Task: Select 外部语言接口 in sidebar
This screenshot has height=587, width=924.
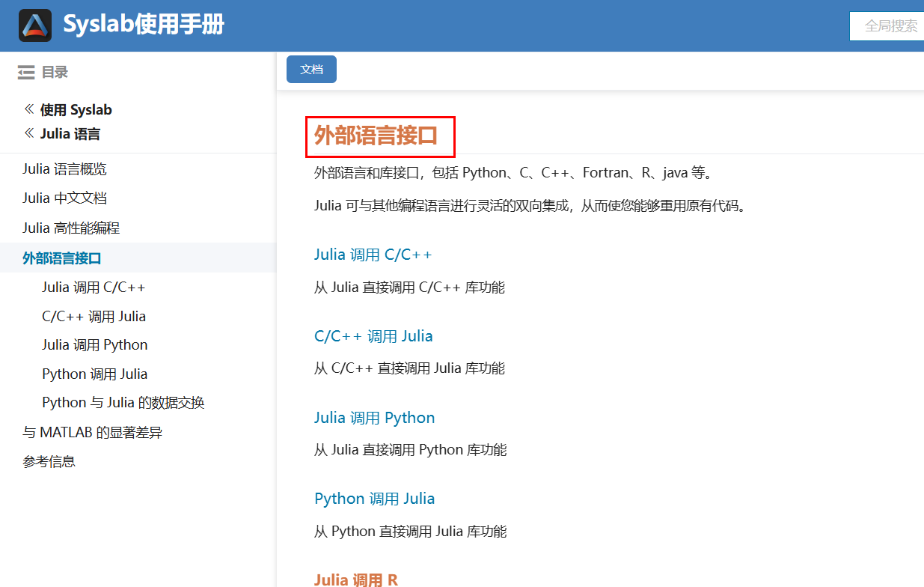Action: [62, 258]
